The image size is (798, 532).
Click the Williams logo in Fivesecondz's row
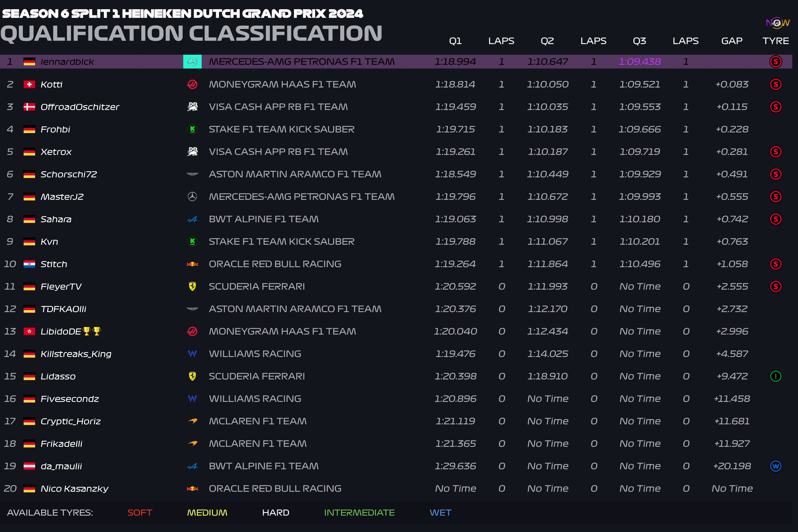(192, 398)
